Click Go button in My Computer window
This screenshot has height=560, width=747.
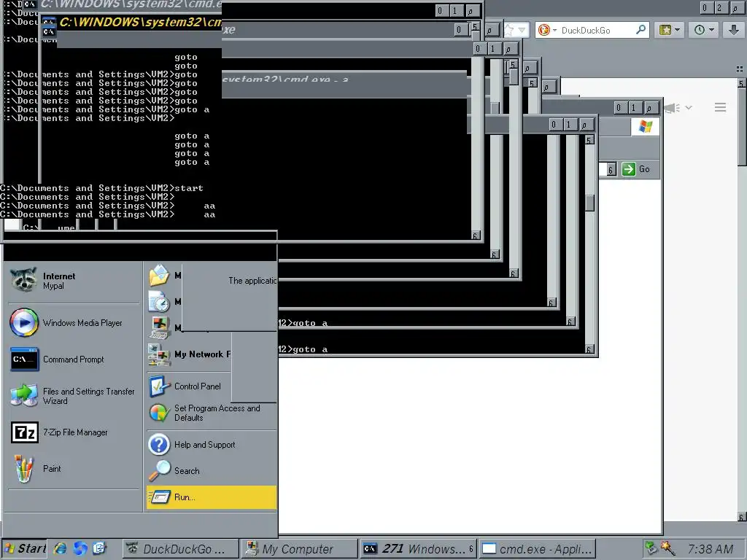(x=636, y=169)
